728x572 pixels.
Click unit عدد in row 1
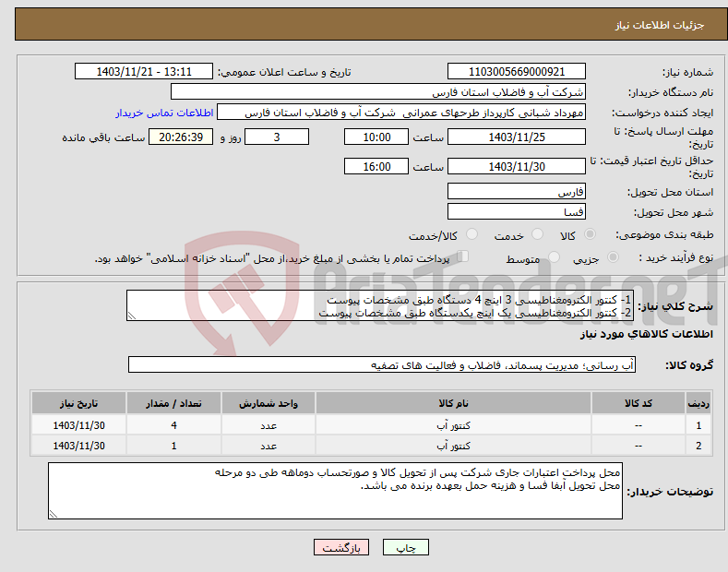[269, 425]
